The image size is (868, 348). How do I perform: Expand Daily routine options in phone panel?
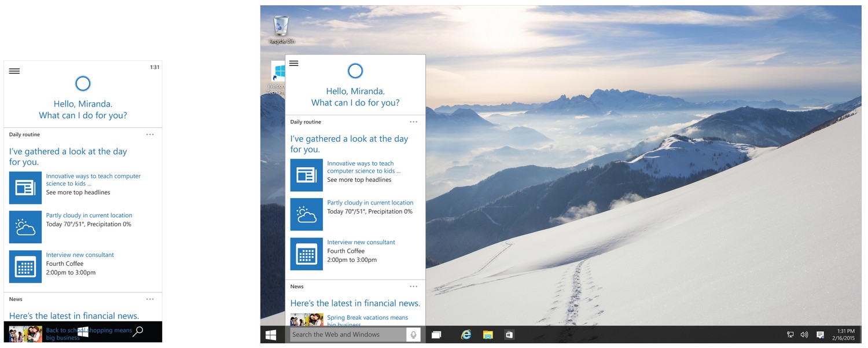click(x=150, y=134)
